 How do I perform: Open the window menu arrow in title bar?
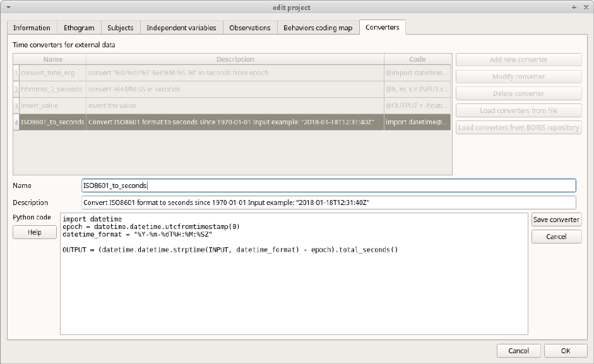pyautogui.click(x=8, y=8)
